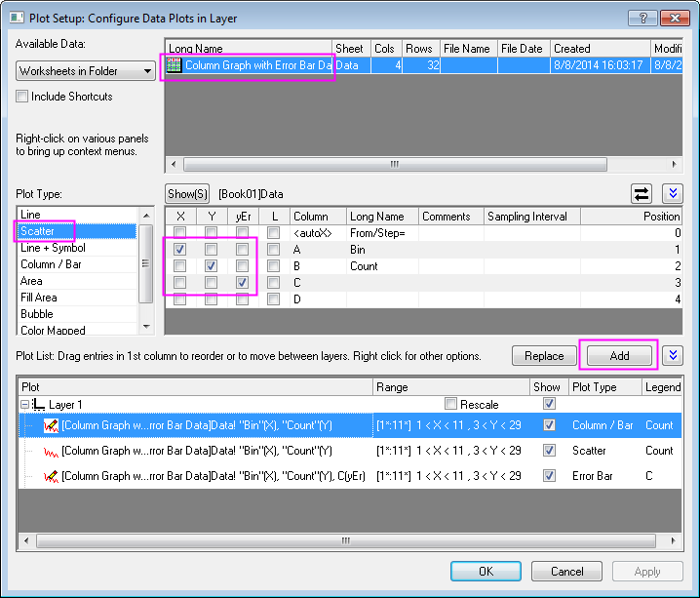Image resolution: width=700 pixels, height=598 pixels.
Task: Click the plot list right scroll arrow
Action: (x=674, y=540)
